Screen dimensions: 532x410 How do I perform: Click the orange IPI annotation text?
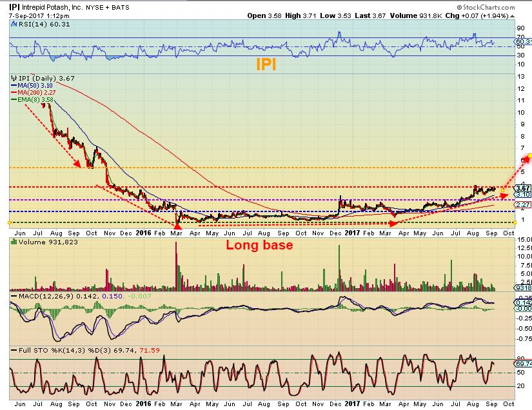(266, 64)
